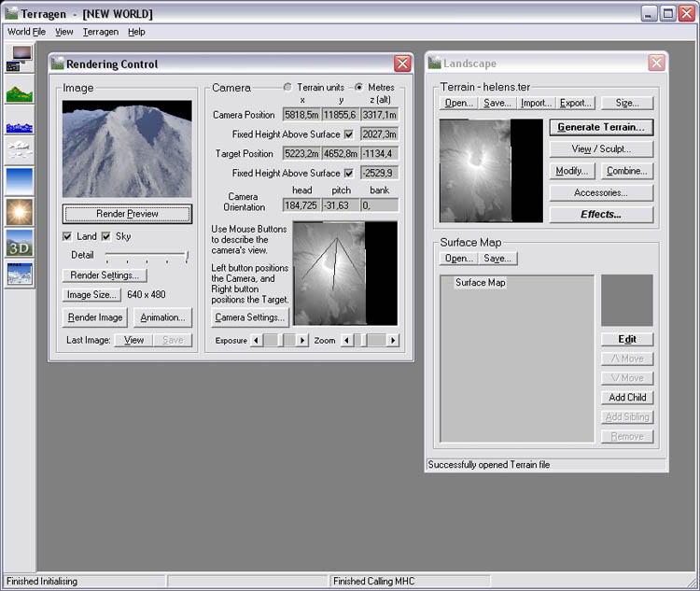Open the Terragen menu
This screenshot has width=700, height=591.
click(x=101, y=32)
